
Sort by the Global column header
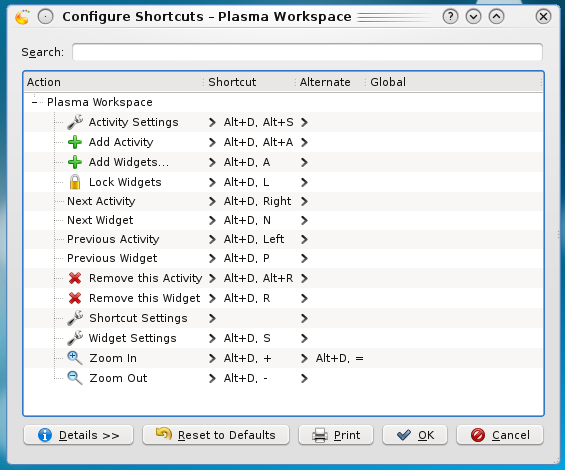(453, 82)
